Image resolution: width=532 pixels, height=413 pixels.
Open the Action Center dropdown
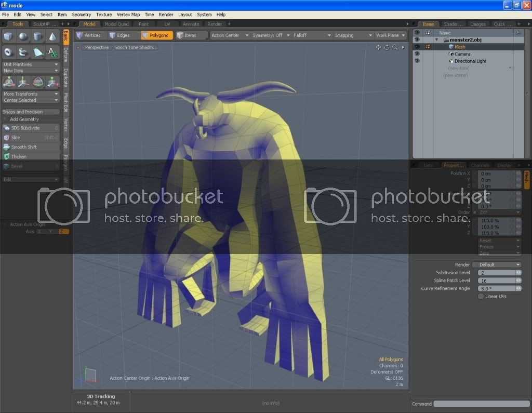click(230, 35)
